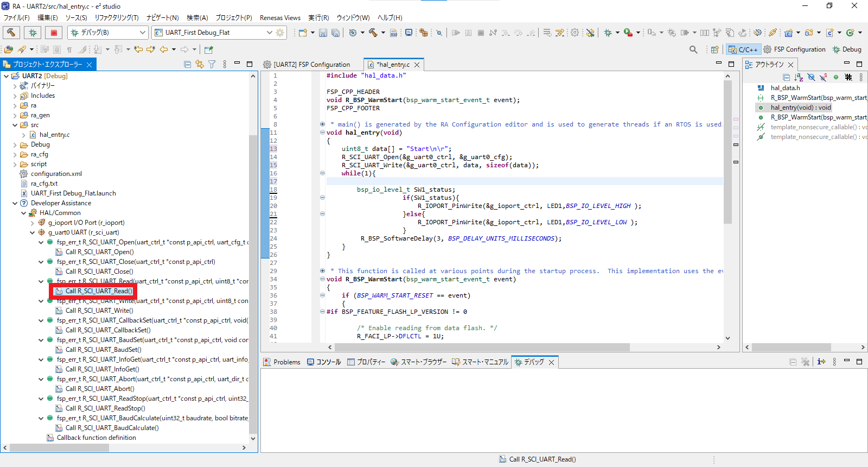The width and height of the screenshot is (868, 467).
Task: Click the Save floppy disk icon
Action: coord(323,33)
